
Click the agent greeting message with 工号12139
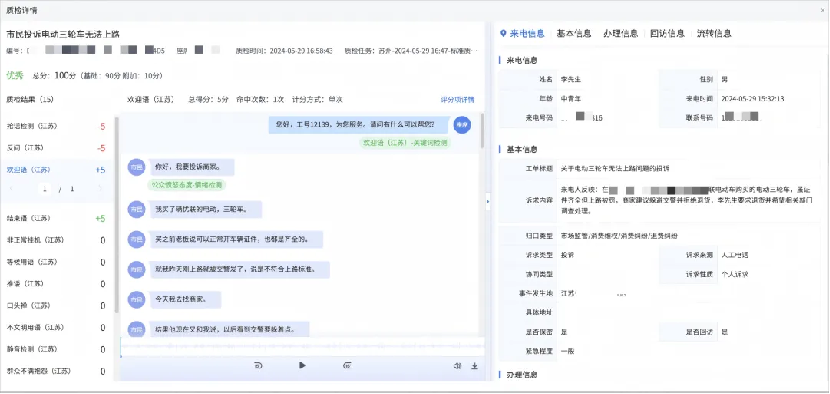[358, 125]
